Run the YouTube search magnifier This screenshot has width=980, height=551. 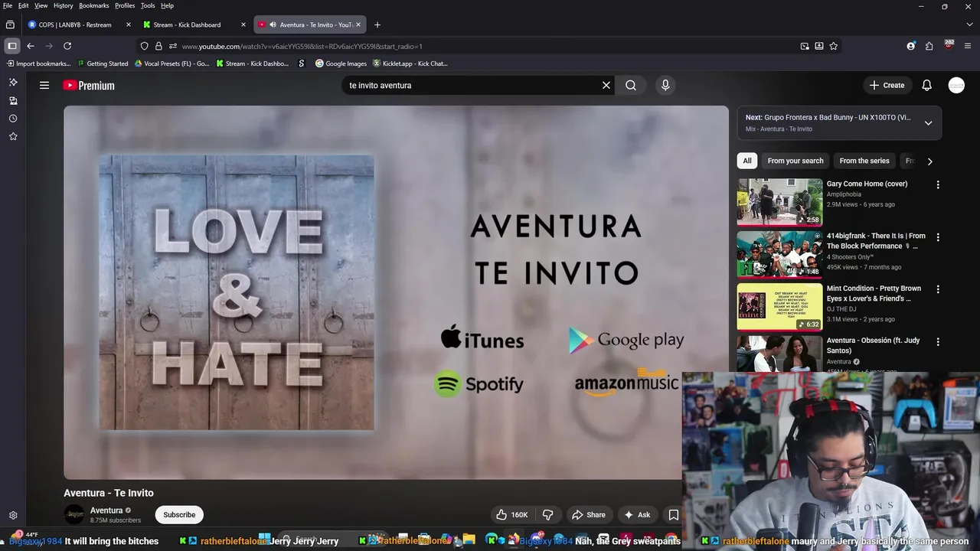tap(631, 85)
